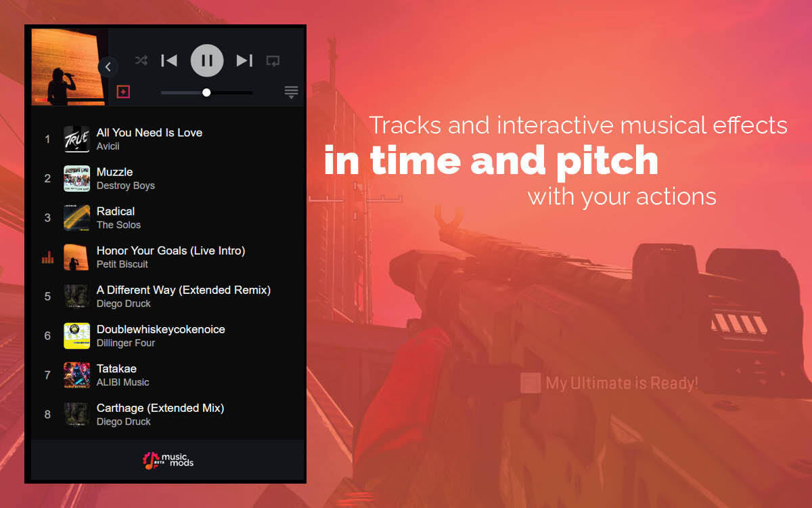
Task: Click Honor Your Goals album thumbnail
Action: pyautogui.click(x=76, y=257)
